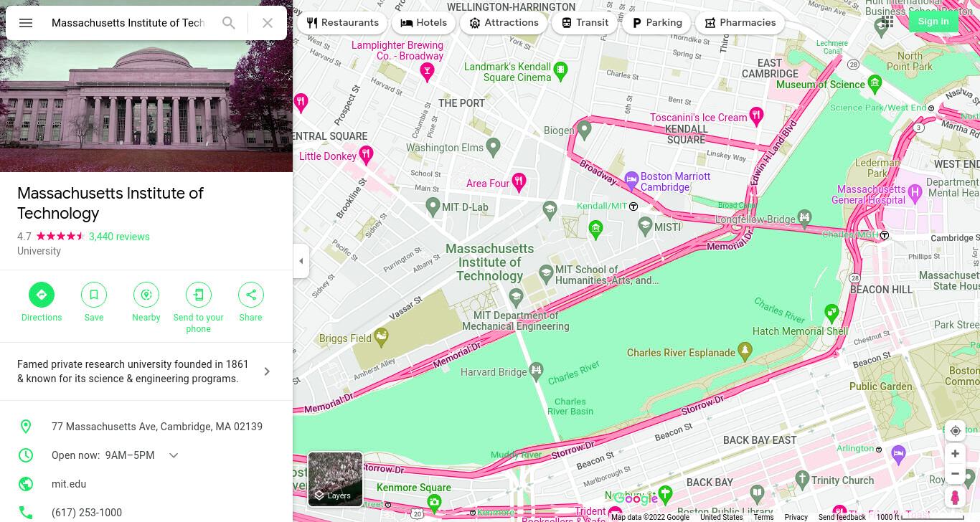980x522 pixels.
Task: Click the Longfellow Bridge marker
Action: pos(805,217)
